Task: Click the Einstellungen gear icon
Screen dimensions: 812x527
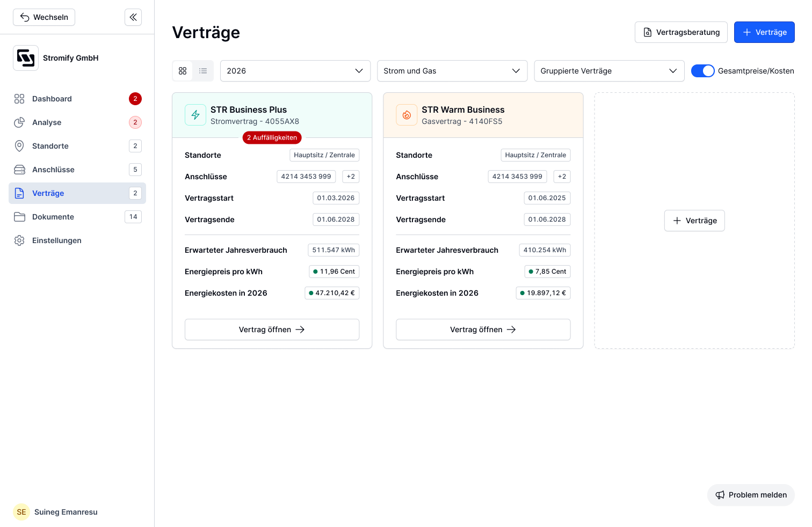Action: point(19,240)
